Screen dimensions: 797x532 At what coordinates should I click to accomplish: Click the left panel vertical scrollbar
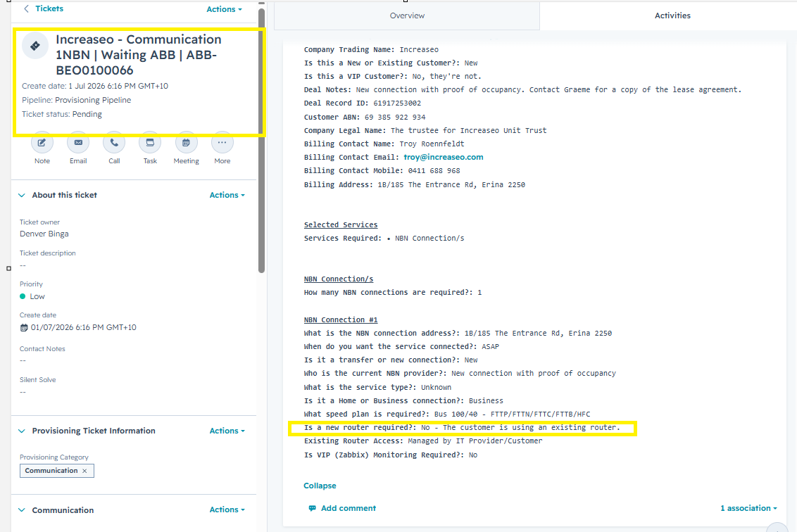tap(261, 141)
